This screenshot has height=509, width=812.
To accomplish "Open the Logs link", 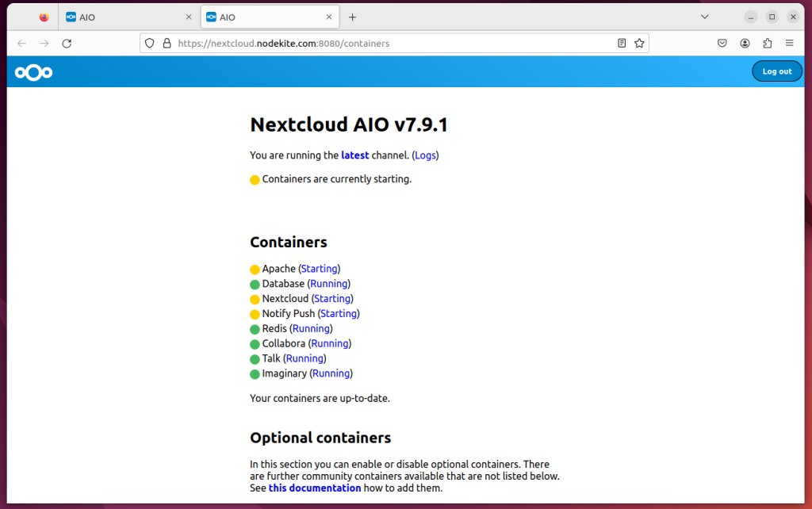I will [425, 155].
